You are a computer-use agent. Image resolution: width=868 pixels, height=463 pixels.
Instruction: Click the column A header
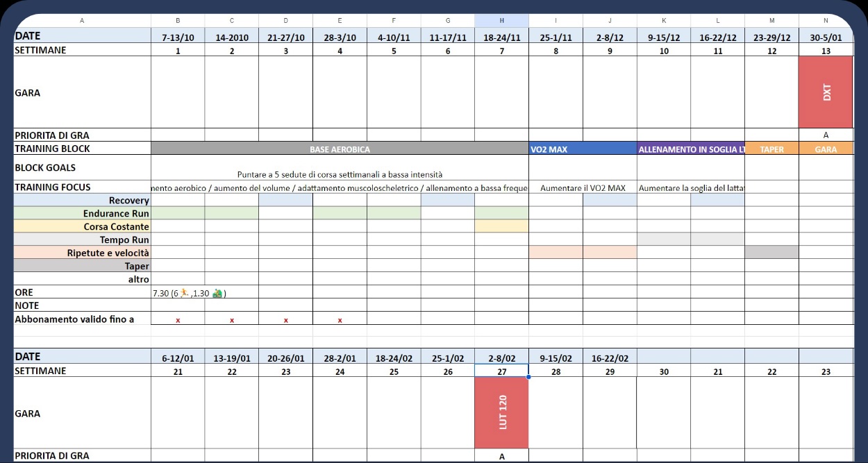pyautogui.click(x=82, y=21)
